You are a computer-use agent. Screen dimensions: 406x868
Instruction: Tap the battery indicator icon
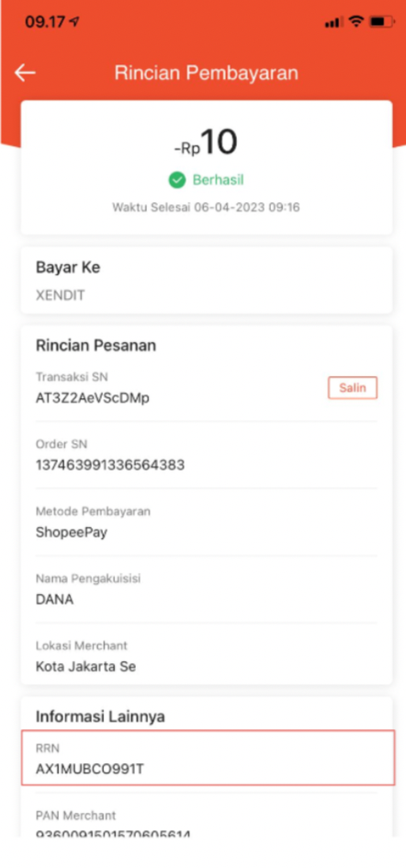coord(382,21)
